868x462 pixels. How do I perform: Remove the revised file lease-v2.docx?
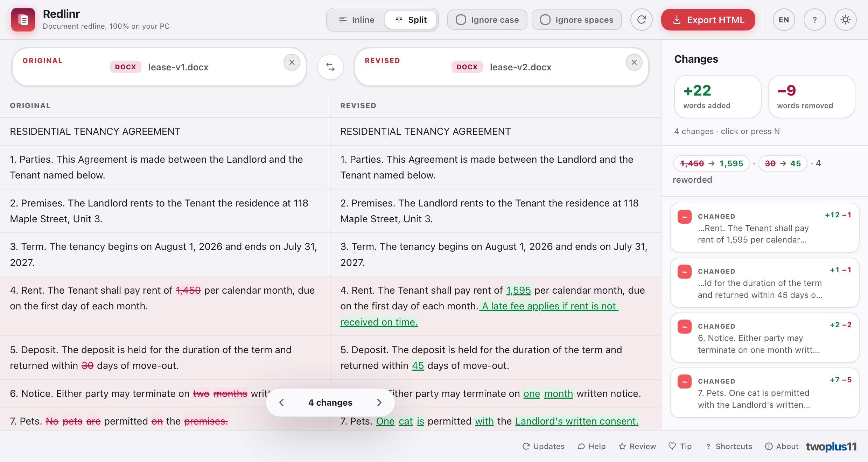tap(634, 62)
